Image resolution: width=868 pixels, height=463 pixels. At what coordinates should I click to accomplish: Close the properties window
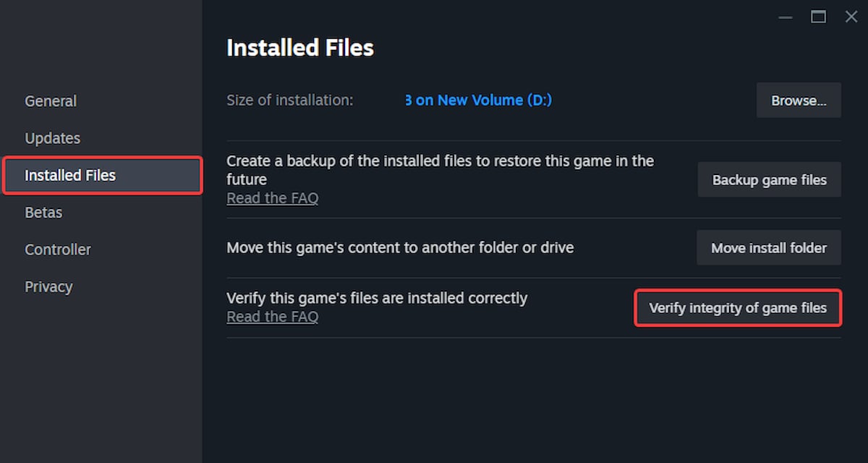coord(851,17)
